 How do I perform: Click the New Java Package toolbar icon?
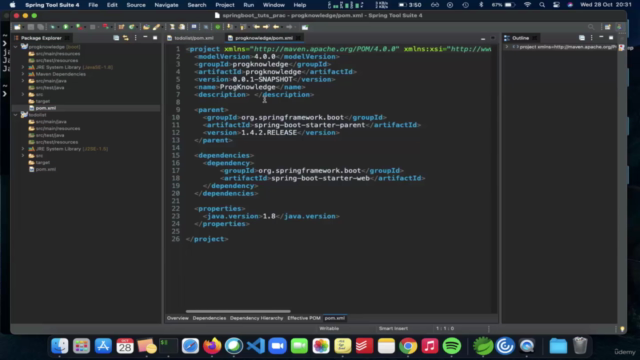click(x=121, y=27)
